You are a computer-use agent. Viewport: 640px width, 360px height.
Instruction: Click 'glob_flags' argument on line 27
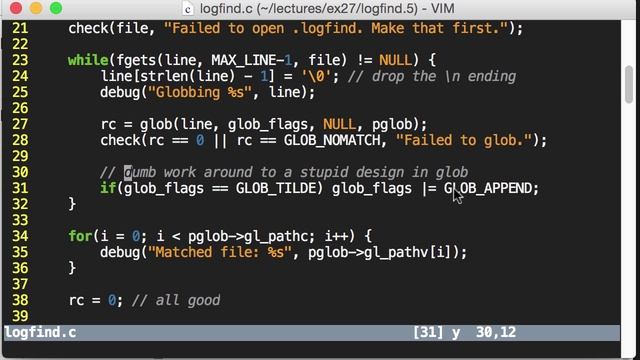[268, 124]
